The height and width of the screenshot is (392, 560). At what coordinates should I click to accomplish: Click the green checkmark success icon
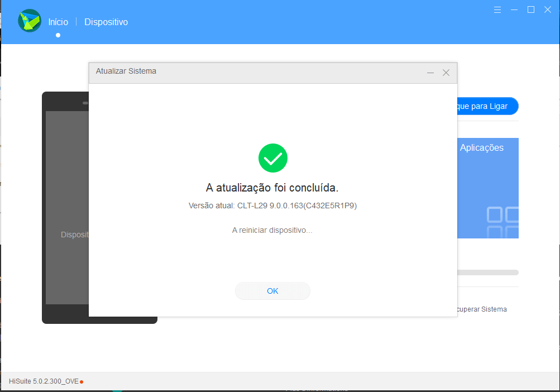pos(272,158)
